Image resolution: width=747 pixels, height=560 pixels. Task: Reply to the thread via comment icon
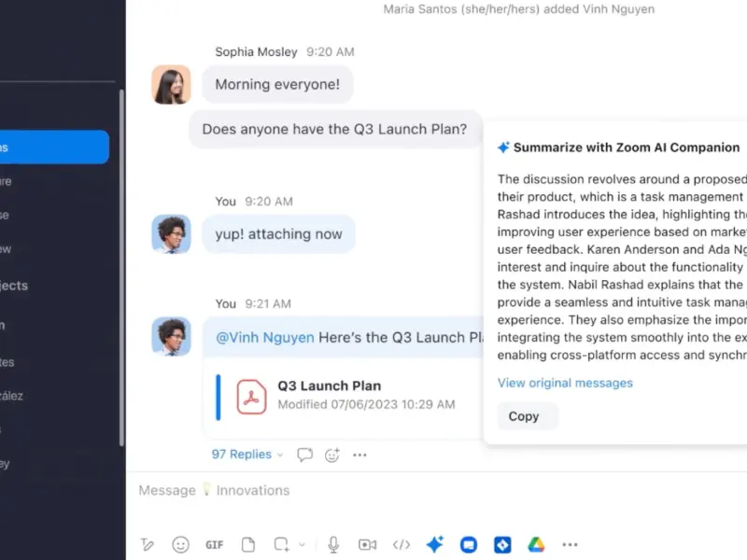(305, 455)
